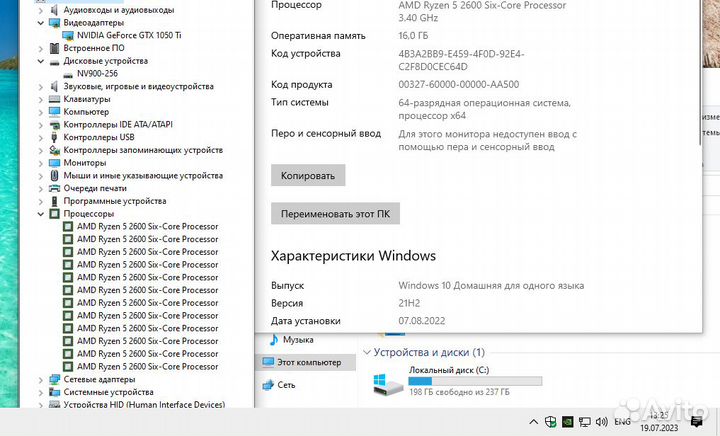Click the Клавиатуры keyboard icon
Image resolution: width=720 pixels, height=436 pixels.
54,99
